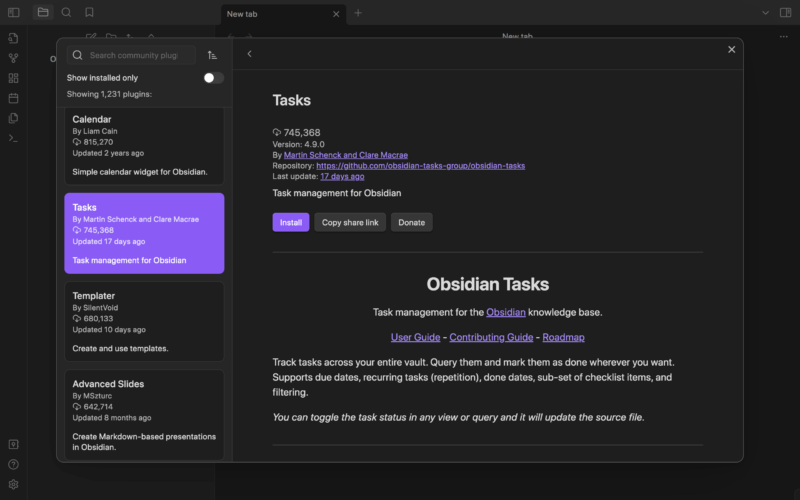Open the file explorer folder icon
Image resolution: width=800 pixels, height=500 pixels.
coord(43,12)
